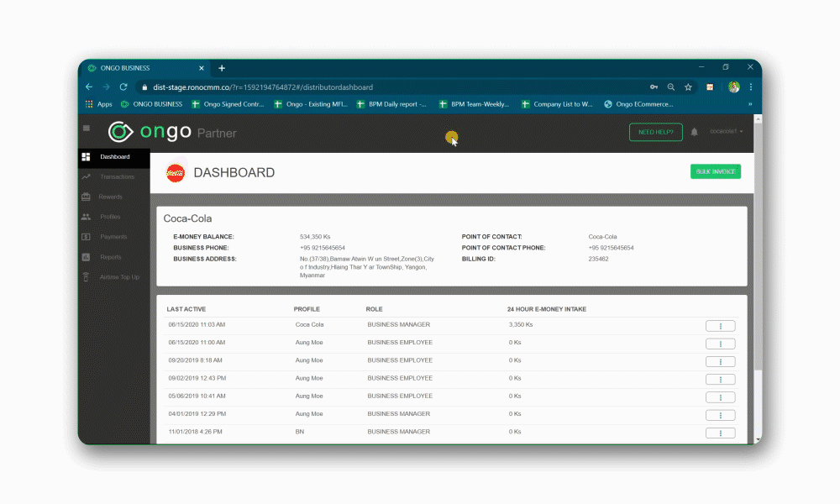
Task: Open the hamburger menu beside Ongo logo
Action: coord(87,128)
